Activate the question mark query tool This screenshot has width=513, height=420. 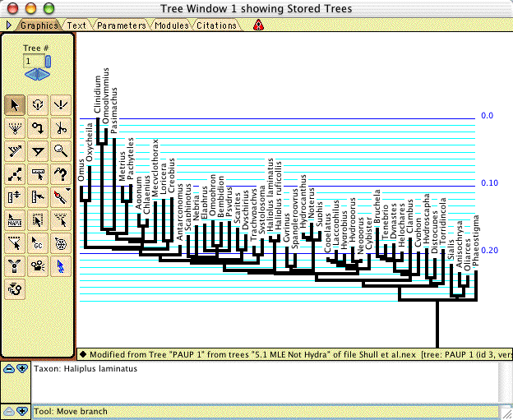[x=61, y=173]
